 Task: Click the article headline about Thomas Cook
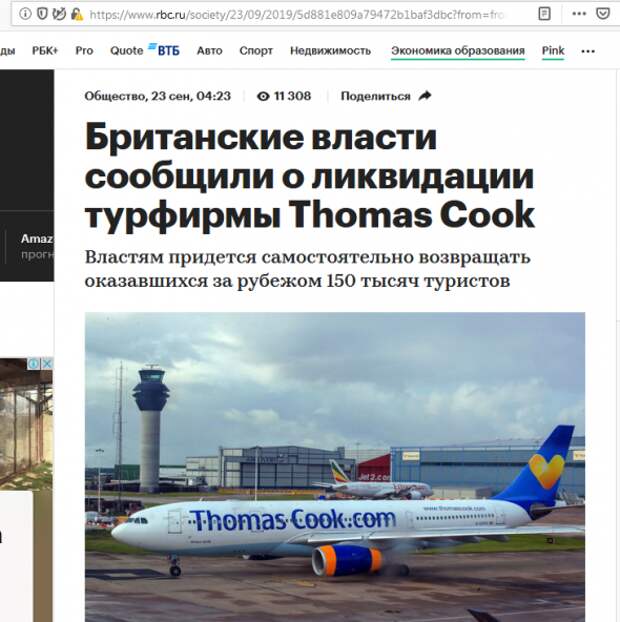tap(310, 176)
